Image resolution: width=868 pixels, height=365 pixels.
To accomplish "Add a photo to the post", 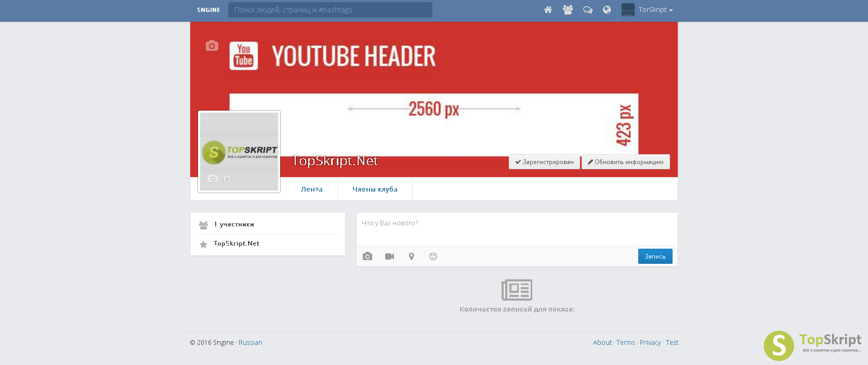I will point(367,256).
